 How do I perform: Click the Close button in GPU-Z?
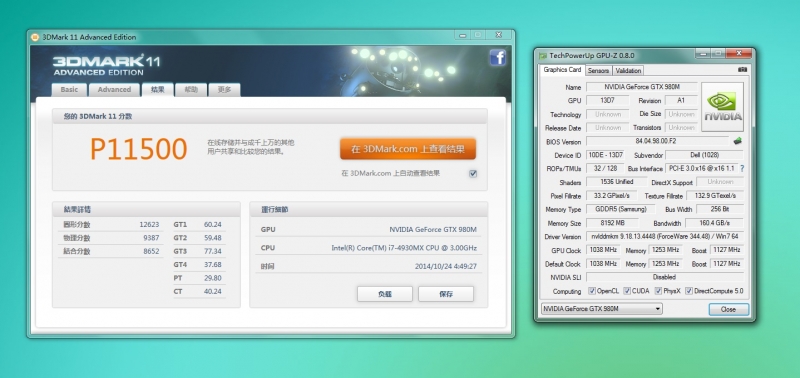click(x=729, y=309)
